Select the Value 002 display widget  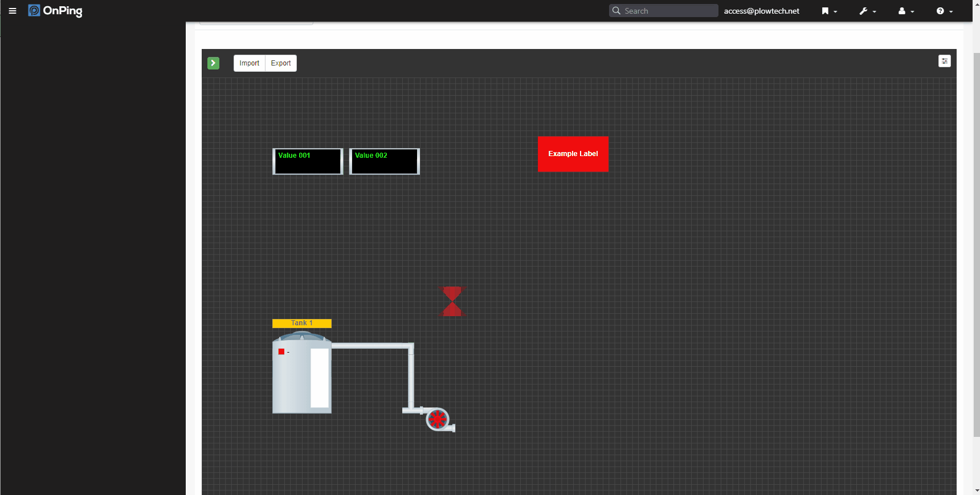click(385, 161)
